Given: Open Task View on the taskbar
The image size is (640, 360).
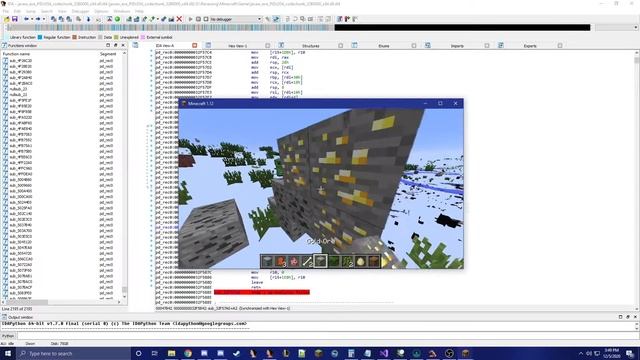Looking at the screenshot, I should (x=155, y=353).
